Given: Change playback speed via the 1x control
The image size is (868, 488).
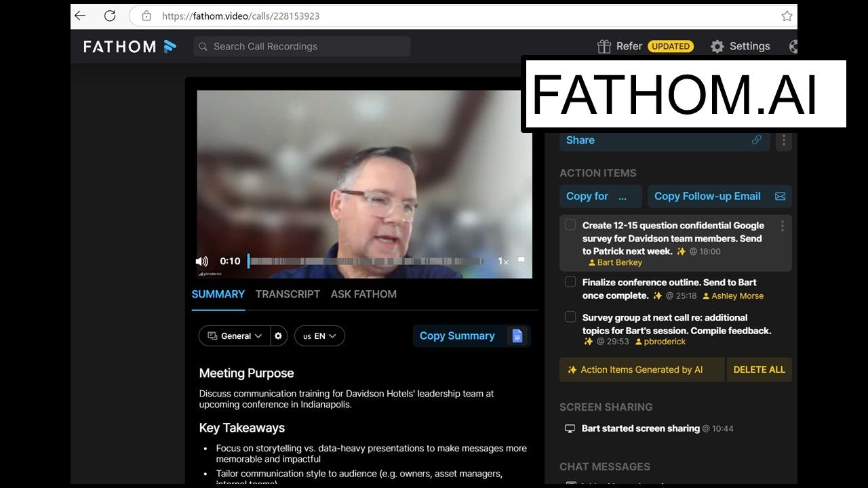Looking at the screenshot, I should point(503,261).
